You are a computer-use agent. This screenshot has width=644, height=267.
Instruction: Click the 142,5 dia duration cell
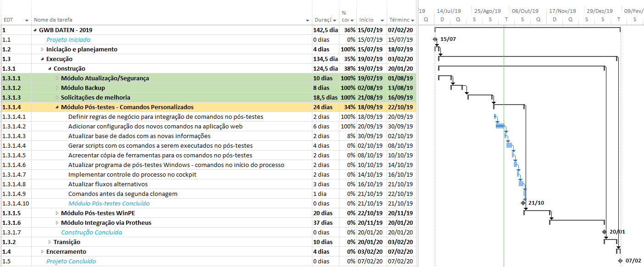point(326,30)
